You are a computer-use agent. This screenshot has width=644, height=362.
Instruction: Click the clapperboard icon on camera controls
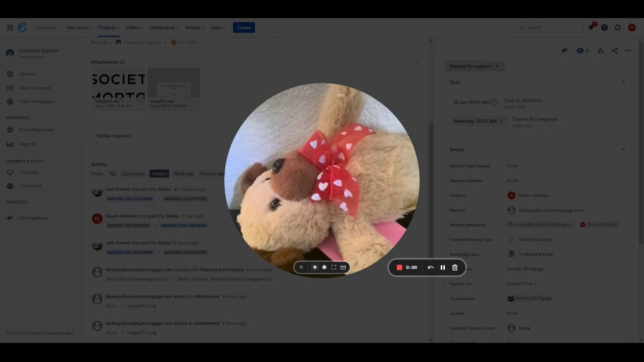pyautogui.click(x=343, y=267)
